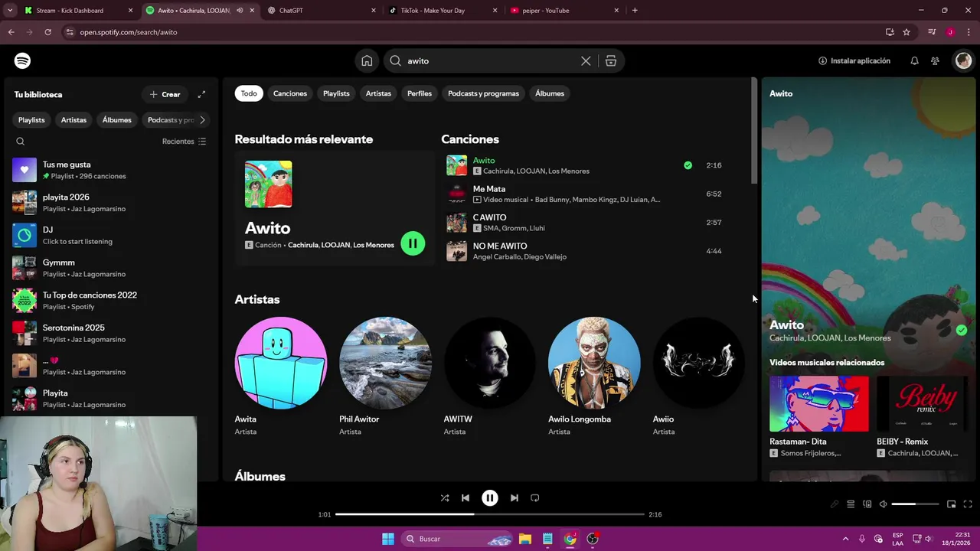The image size is (980, 551).
Task: Open the Windows Start button
Action: pyautogui.click(x=388, y=539)
